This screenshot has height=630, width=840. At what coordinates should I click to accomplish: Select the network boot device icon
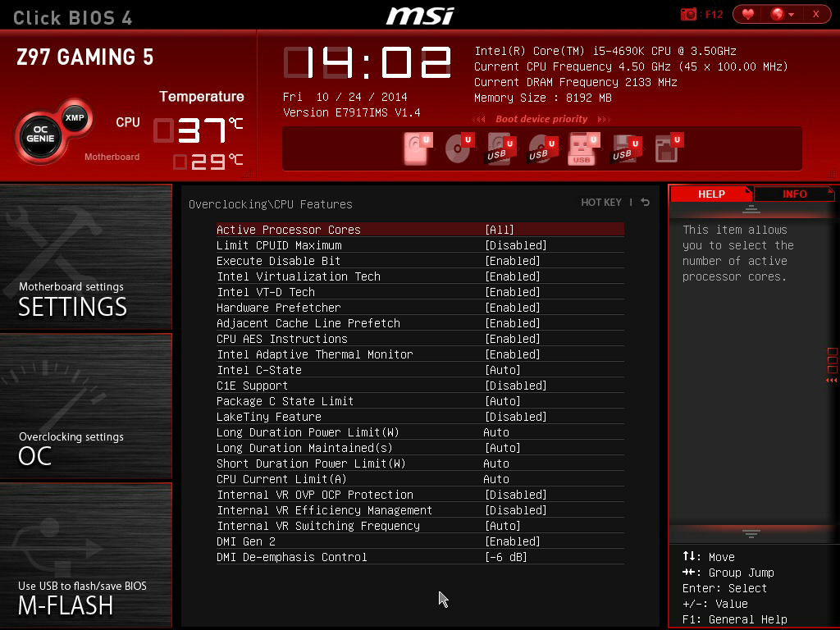click(668, 148)
